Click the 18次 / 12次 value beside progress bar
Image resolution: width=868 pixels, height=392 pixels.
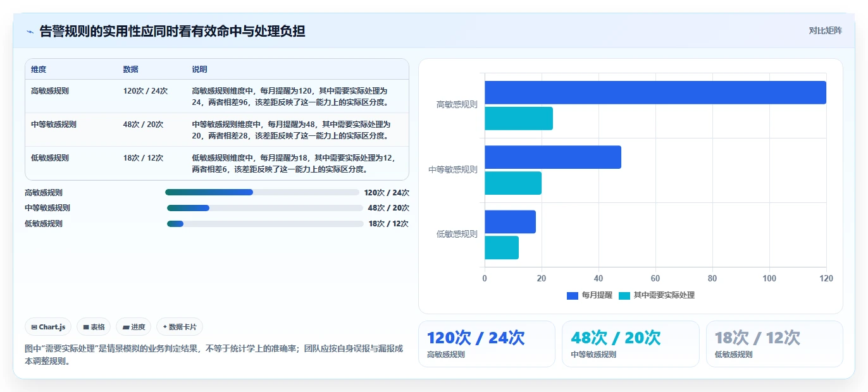388,224
